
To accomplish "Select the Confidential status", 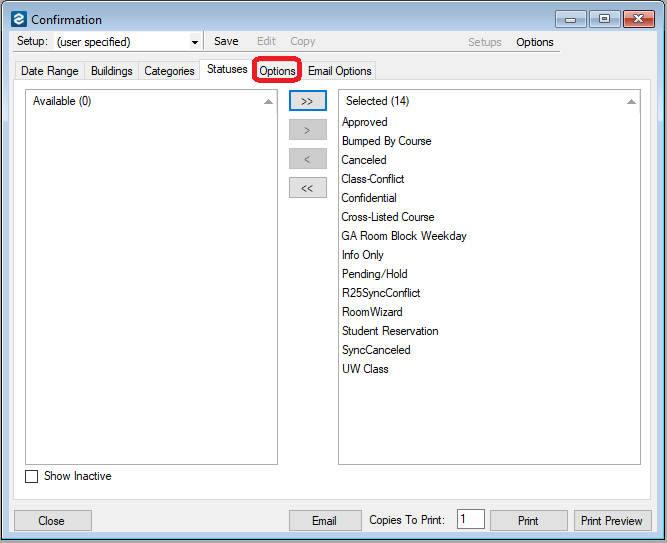I will tap(369, 198).
